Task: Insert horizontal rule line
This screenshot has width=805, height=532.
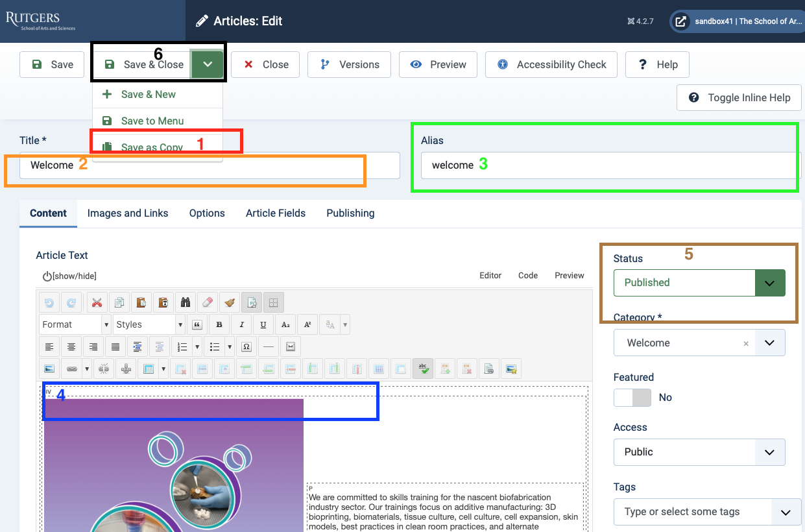Action: (269, 346)
